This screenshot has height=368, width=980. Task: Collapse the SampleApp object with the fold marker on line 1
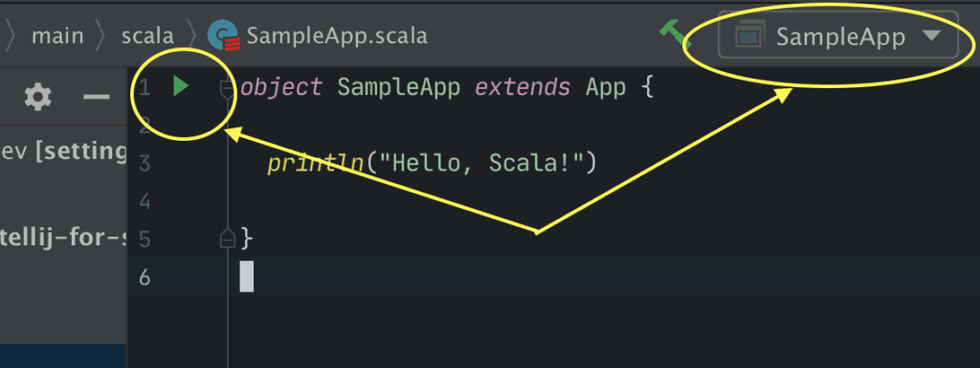(227, 91)
